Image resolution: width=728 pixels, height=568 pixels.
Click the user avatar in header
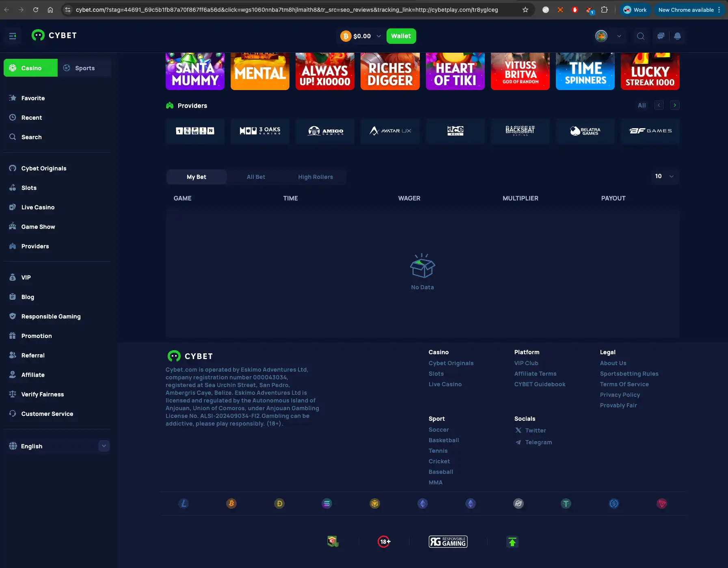point(601,36)
